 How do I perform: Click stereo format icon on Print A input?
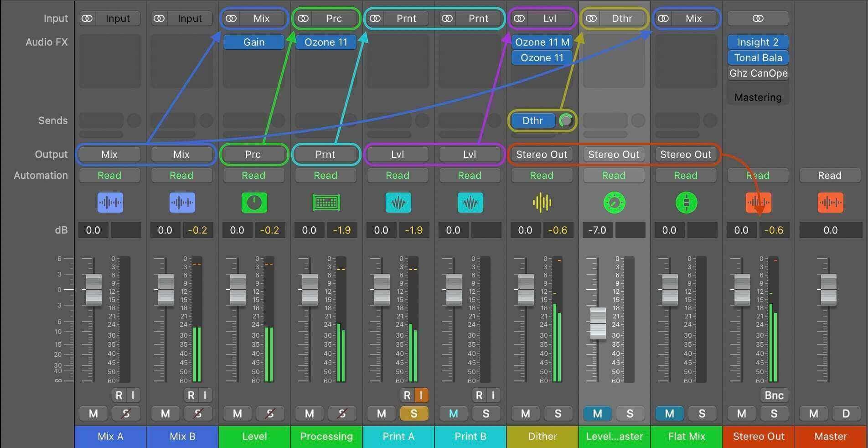(375, 19)
